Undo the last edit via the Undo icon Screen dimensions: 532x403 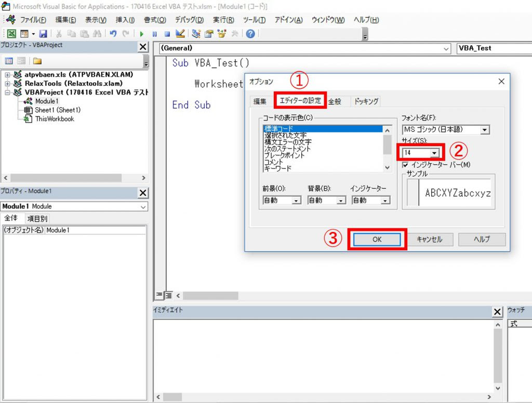pos(112,34)
